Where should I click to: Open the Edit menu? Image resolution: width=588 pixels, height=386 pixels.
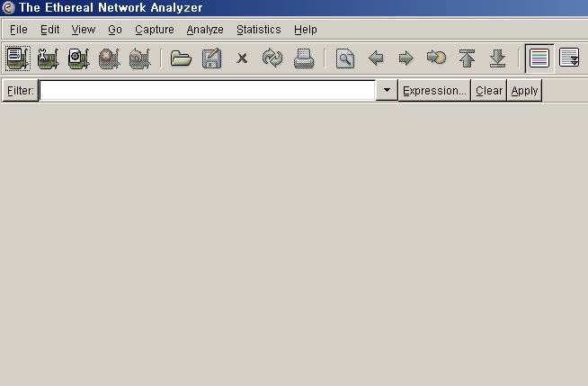tap(49, 30)
